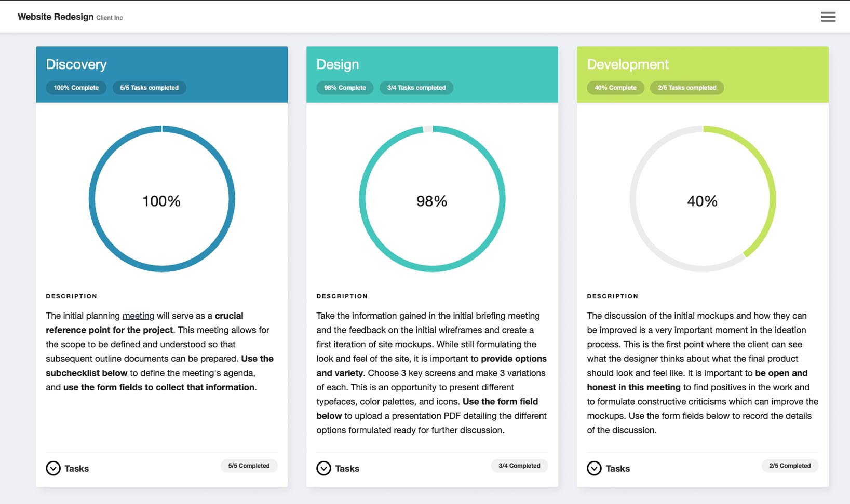
Task: Select the Development phase header
Action: point(627,64)
